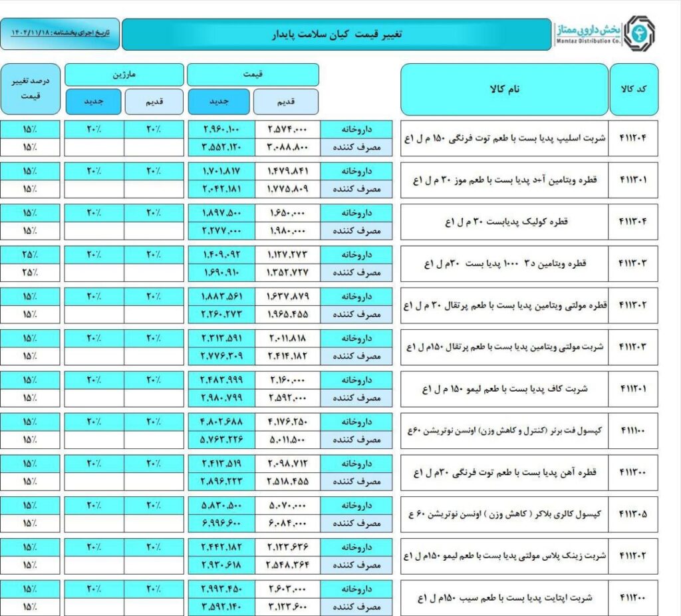Click the 'جدید' subheader under مارژین
The image size is (681, 616).
(x=92, y=102)
